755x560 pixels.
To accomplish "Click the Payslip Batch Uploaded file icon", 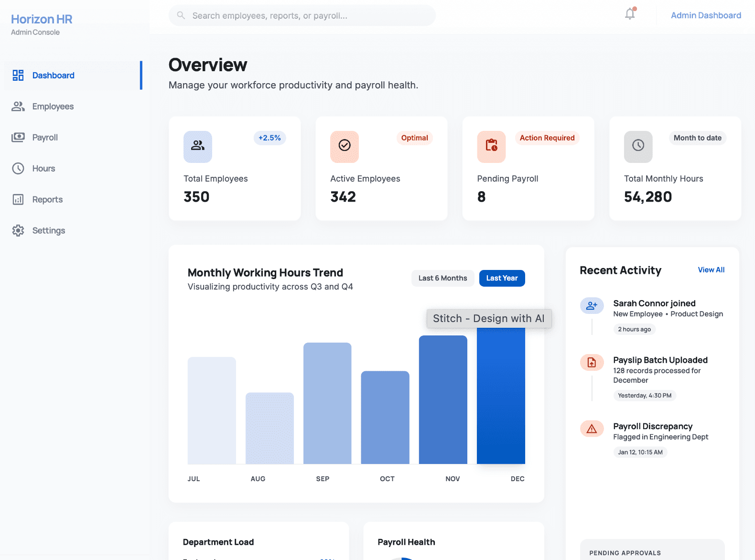I will coord(592,362).
